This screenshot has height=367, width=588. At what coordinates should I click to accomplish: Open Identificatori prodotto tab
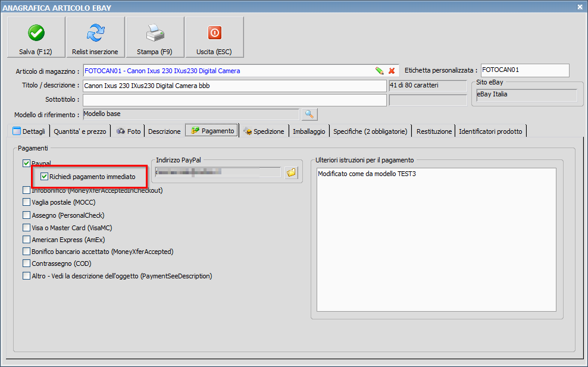point(490,131)
